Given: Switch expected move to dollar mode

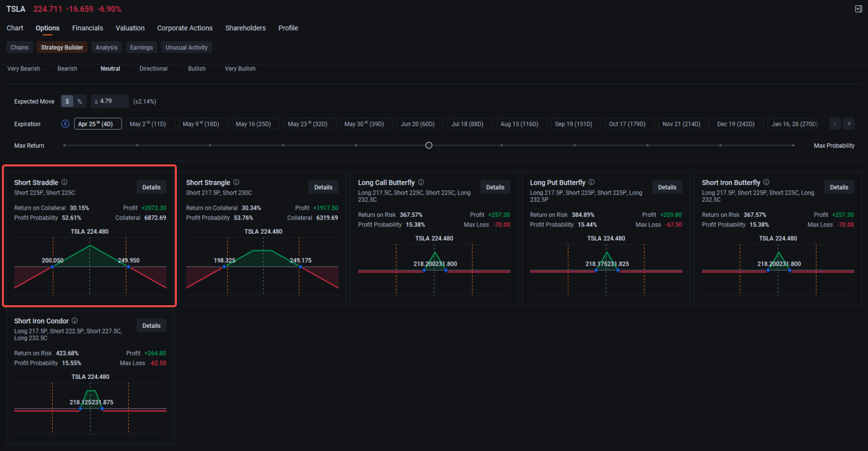Looking at the screenshot, I should [x=67, y=101].
